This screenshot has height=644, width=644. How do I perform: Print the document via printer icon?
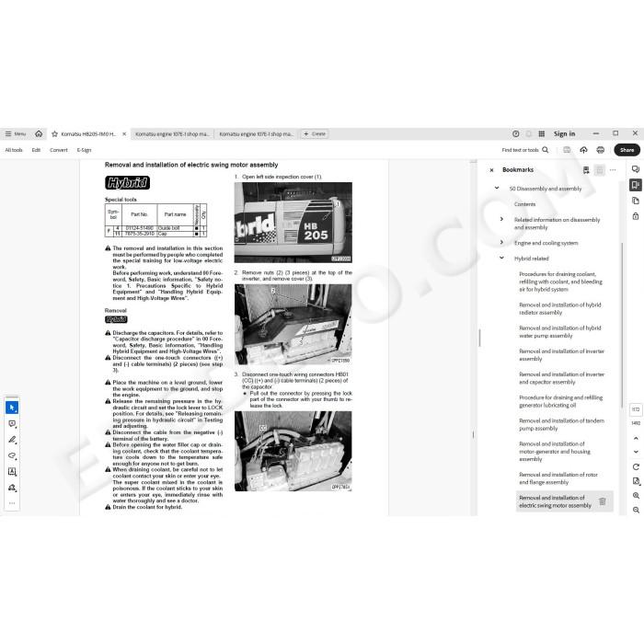point(601,150)
